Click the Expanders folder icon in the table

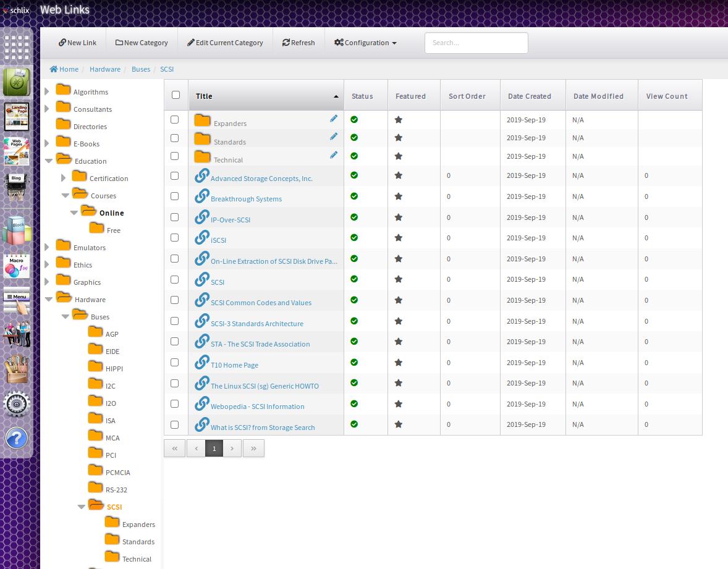pyautogui.click(x=202, y=120)
